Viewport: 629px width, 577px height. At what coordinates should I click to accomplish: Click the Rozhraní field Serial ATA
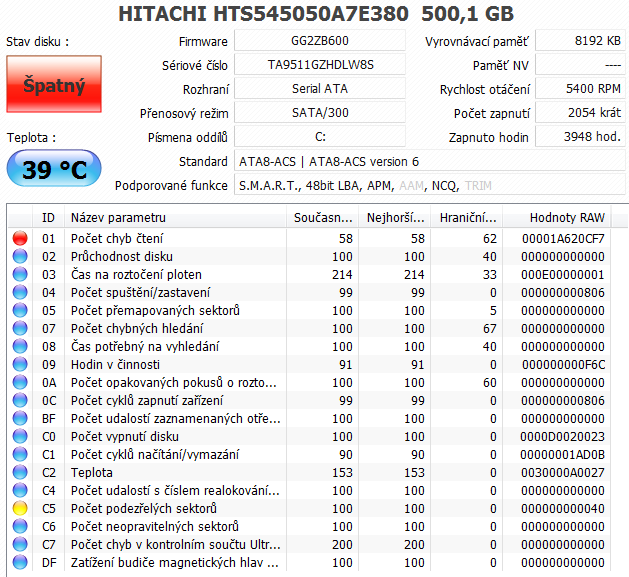pyautogui.click(x=320, y=89)
